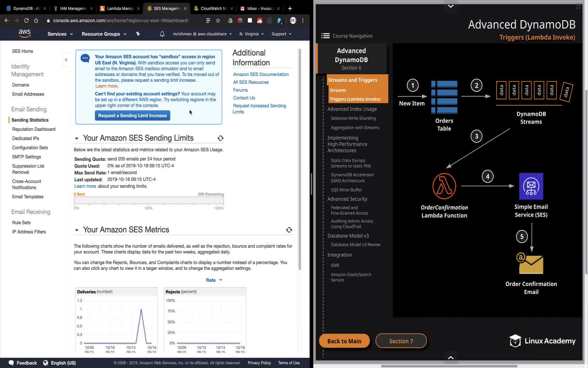
Task: Open the Services dropdown menu
Action: tap(60, 34)
